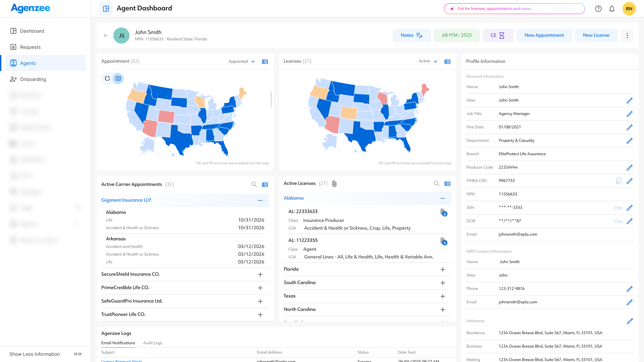Create a New Appointment
Image resolution: width=644 pixels, height=362 pixels.
tap(544, 35)
